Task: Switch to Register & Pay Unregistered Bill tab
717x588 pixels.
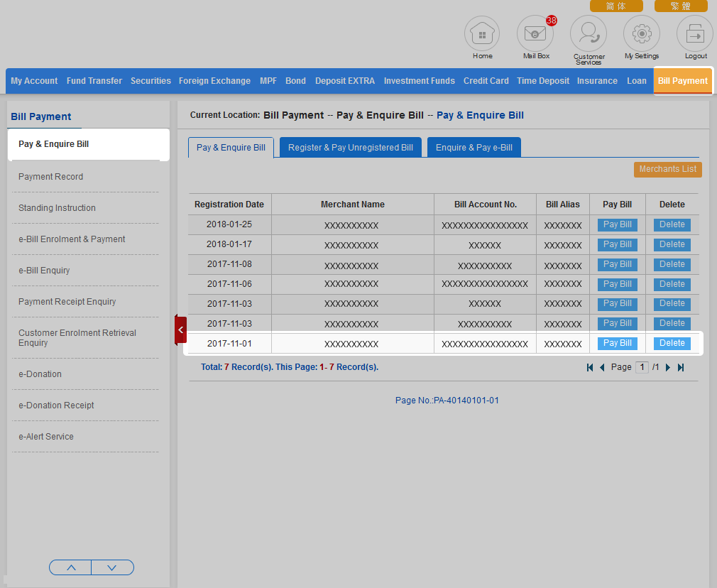Action: tap(351, 148)
